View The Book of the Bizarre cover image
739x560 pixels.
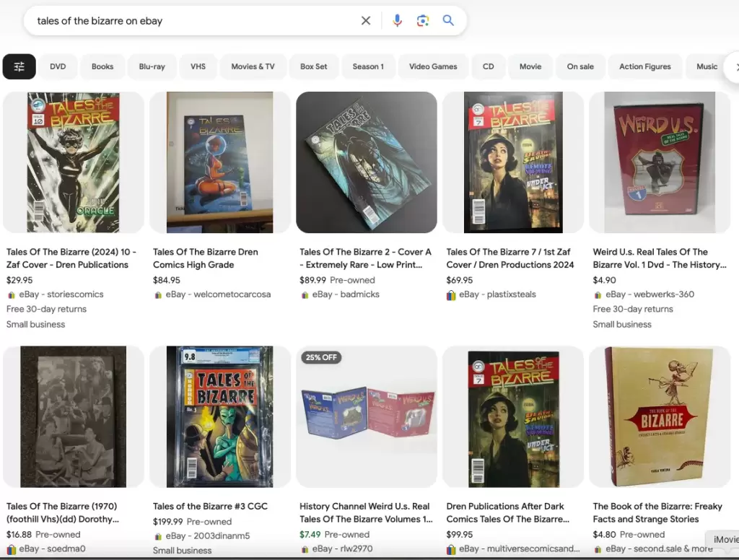tap(659, 416)
